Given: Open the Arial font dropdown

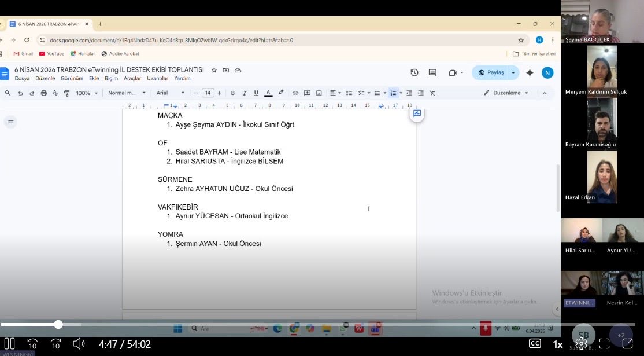Looking at the screenshot, I should click(x=170, y=93).
